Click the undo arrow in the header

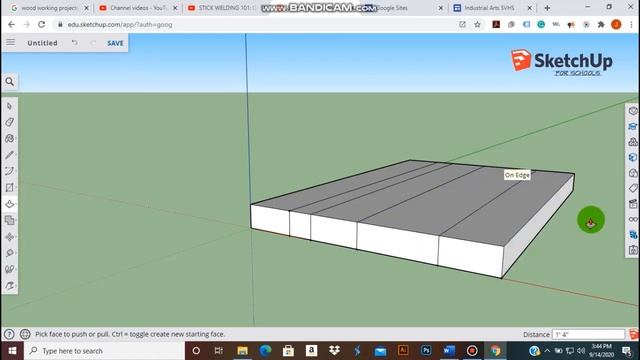(x=74, y=42)
